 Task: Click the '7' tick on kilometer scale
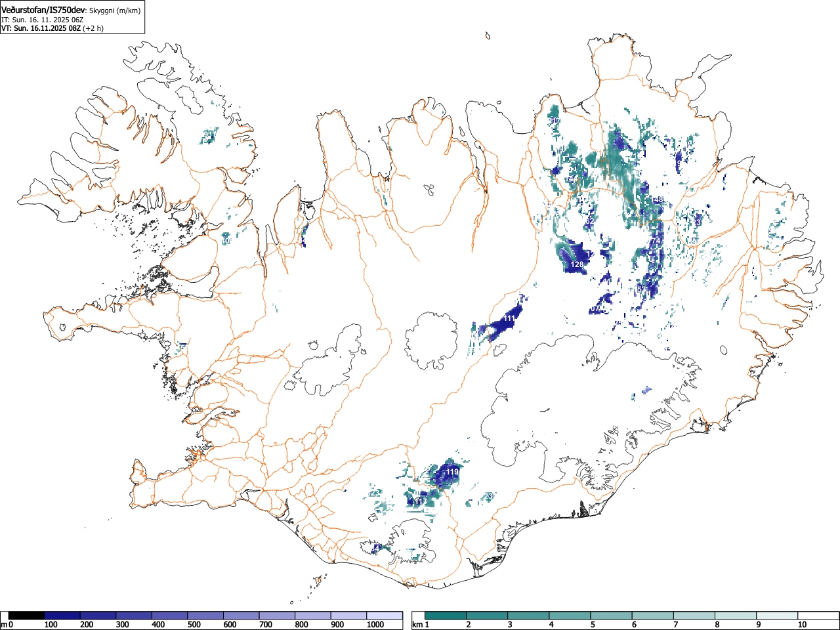point(675,625)
